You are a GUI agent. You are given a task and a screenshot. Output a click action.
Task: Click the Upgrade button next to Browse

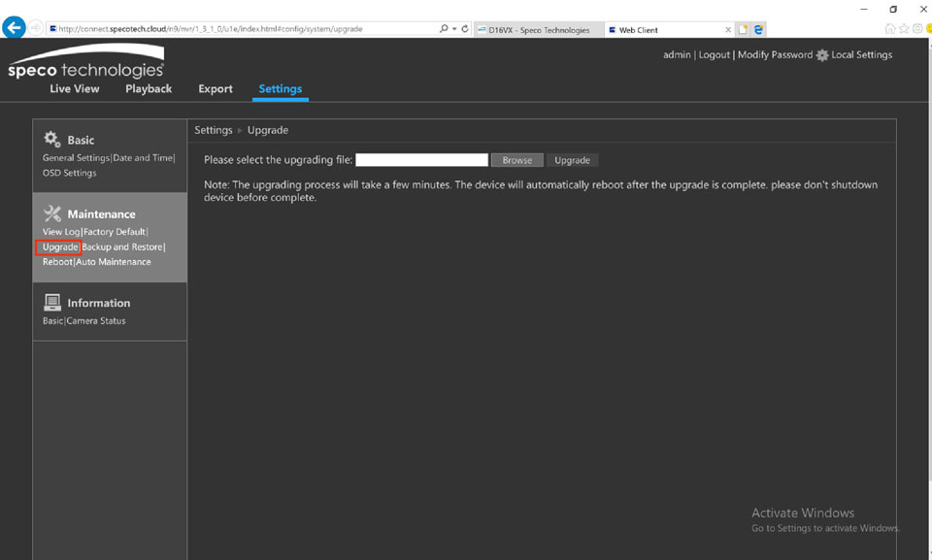pyautogui.click(x=572, y=160)
